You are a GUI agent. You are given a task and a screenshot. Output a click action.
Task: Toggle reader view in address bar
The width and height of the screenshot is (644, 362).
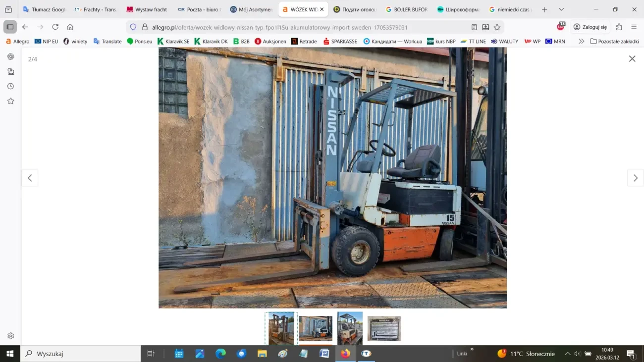tap(475, 27)
